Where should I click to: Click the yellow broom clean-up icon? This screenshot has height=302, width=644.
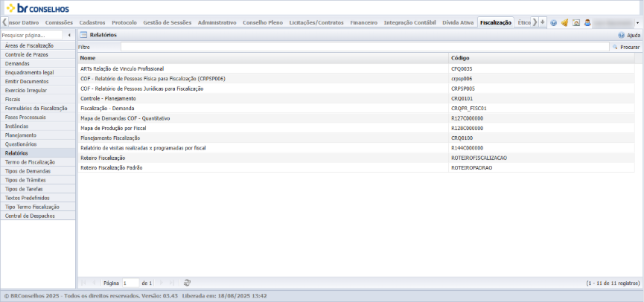click(x=565, y=23)
